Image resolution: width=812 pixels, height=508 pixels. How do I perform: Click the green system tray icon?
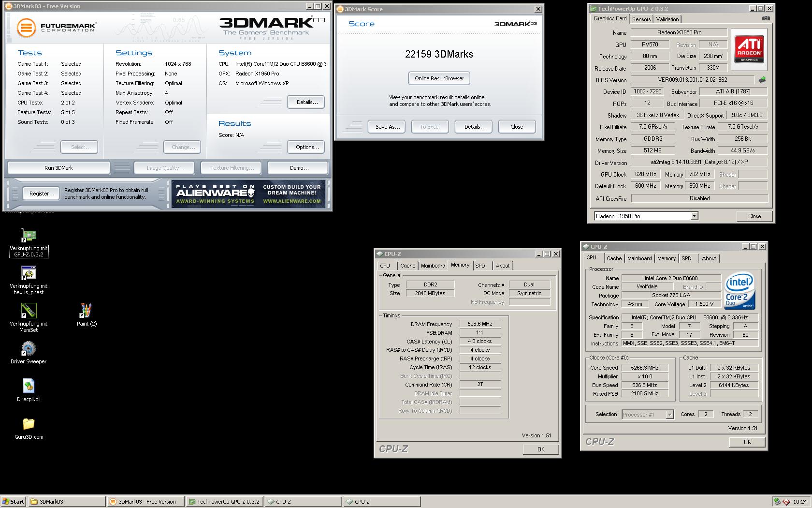click(777, 502)
